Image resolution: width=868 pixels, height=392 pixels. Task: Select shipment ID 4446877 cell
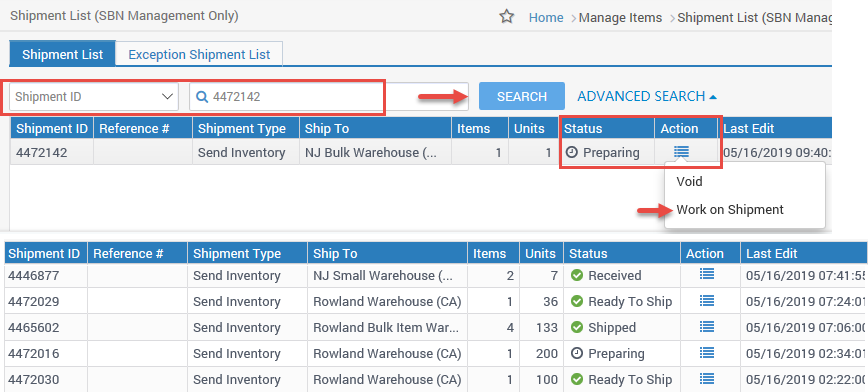(x=46, y=275)
